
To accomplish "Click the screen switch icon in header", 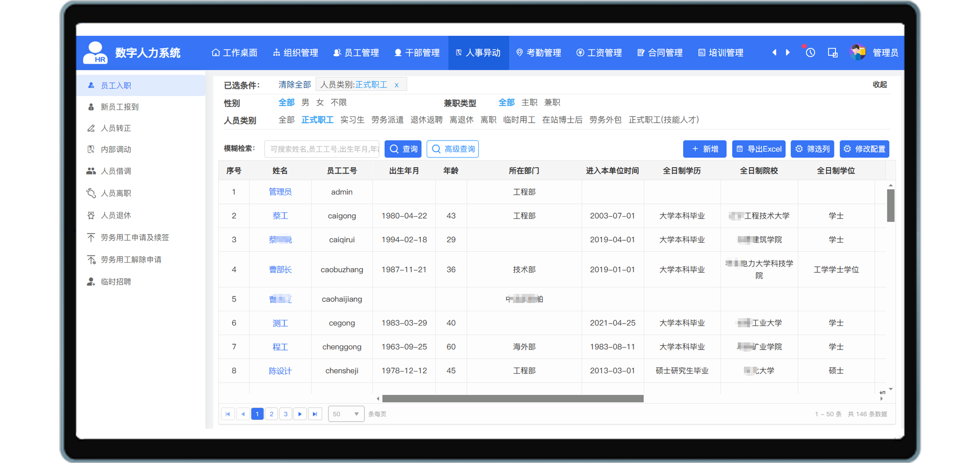I will tap(832, 53).
